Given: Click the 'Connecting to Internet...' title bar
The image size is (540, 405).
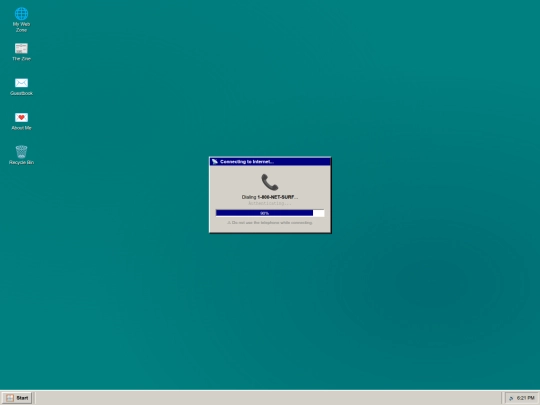Looking at the screenshot, I should click(270, 162).
